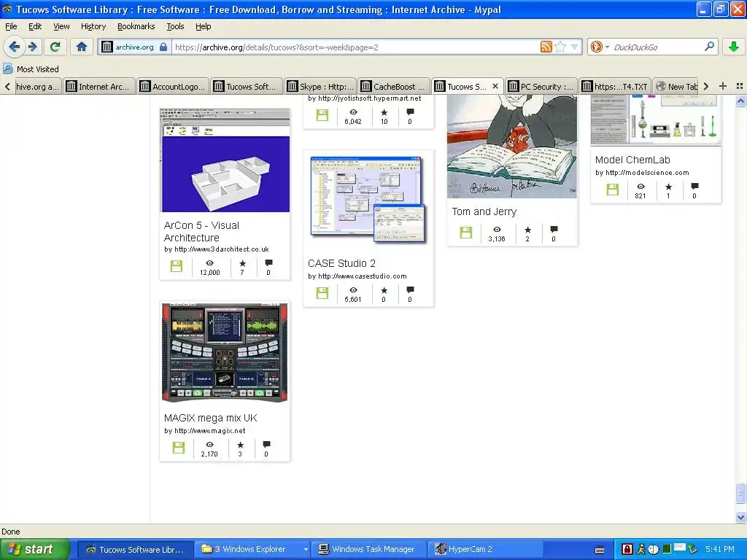Image resolution: width=747 pixels, height=560 pixels.
Task: Reload the page with the refresh icon
Action: pyautogui.click(x=55, y=47)
